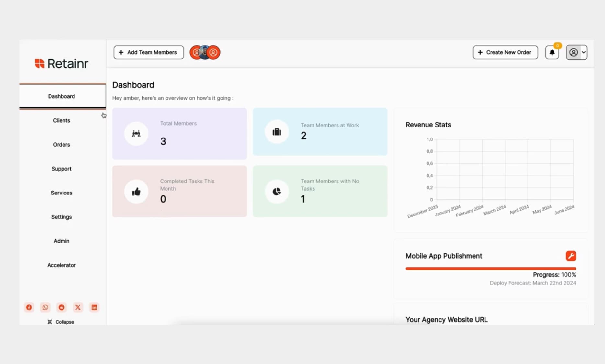Click the Total Members card
Viewport: 605px width, 364px height.
point(179,134)
